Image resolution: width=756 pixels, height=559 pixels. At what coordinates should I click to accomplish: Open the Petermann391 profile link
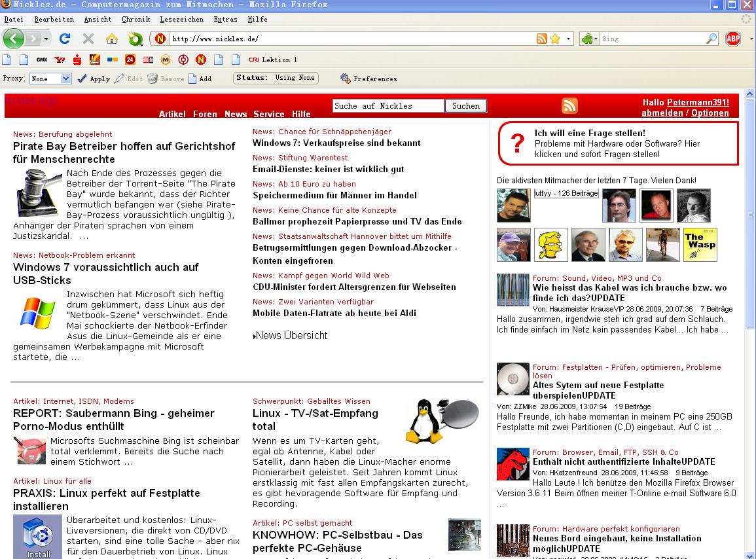698,102
